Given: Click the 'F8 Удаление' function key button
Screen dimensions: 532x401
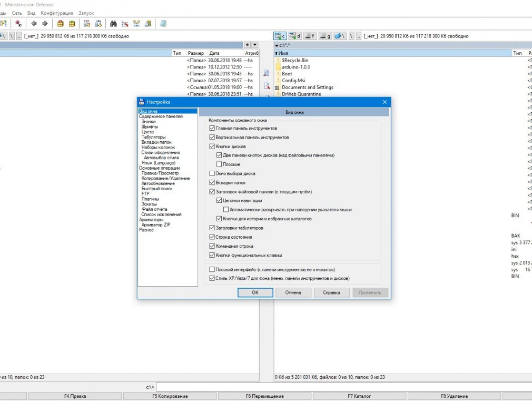Looking at the screenshot, I should click(x=454, y=396).
